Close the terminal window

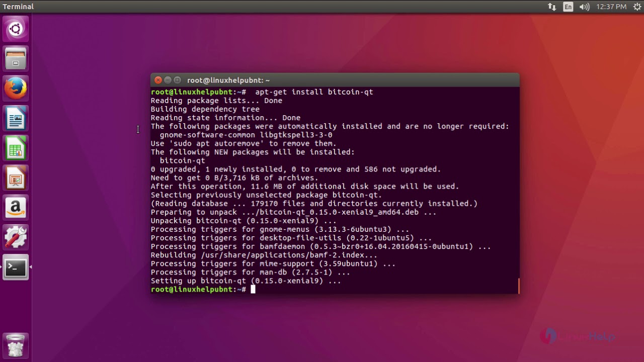tap(158, 80)
